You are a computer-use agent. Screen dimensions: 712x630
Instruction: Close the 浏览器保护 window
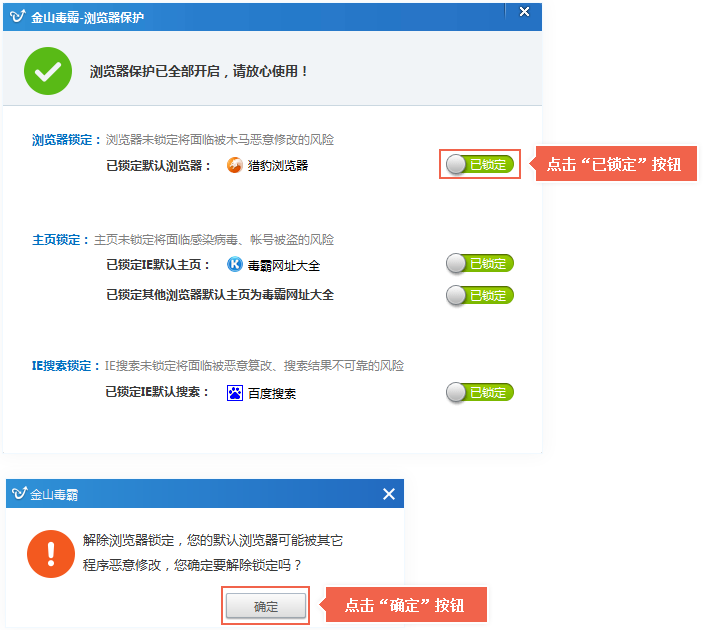coord(524,12)
